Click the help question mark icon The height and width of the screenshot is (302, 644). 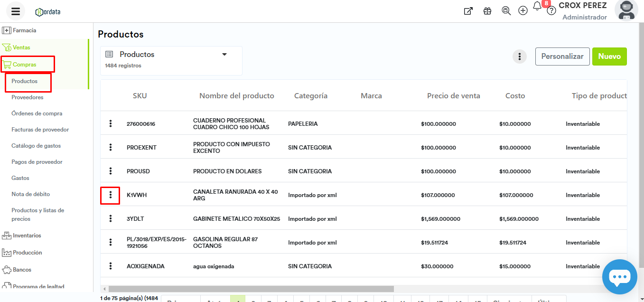[551, 11]
